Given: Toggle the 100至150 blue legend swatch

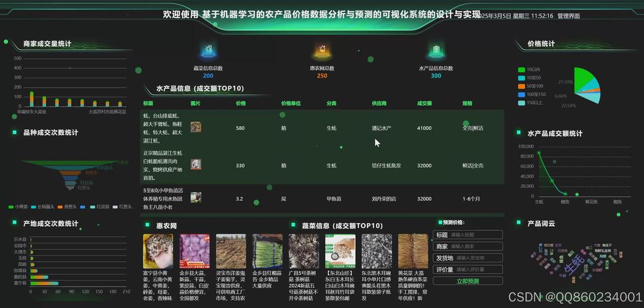Looking at the screenshot, I should coord(521,94).
